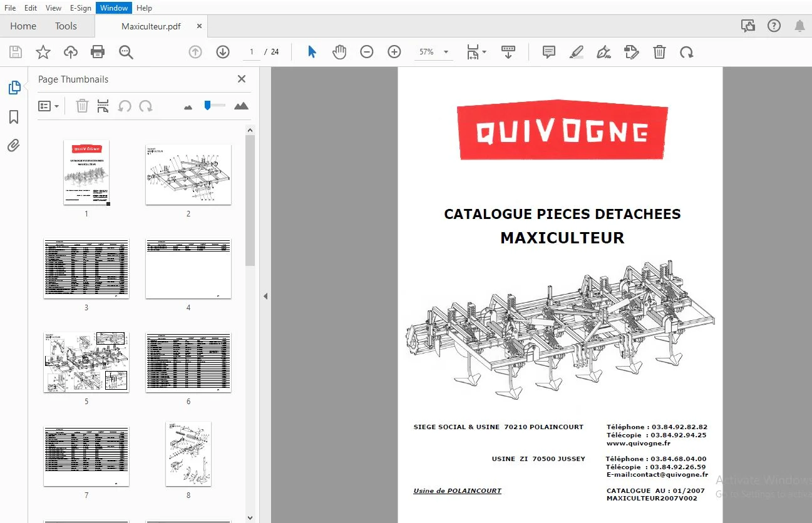
Task: Click the www.quivogne.fr text in the document
Action: (639, 443)
